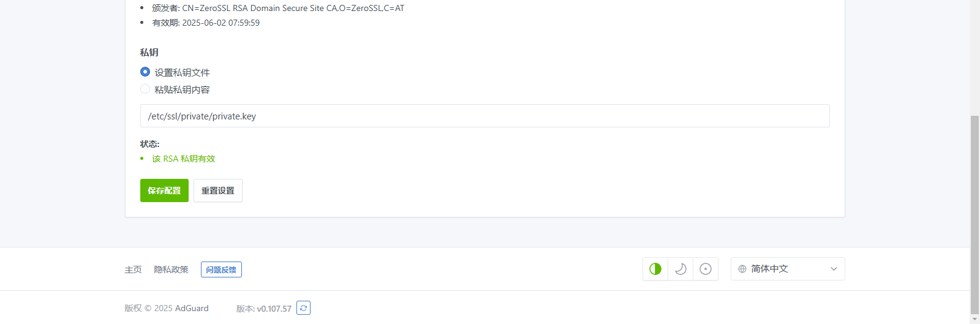Screen dimensions: 980x324
Task: Click the 该 RSA 私钥有效 status message
Action: [x=183, y=159]
